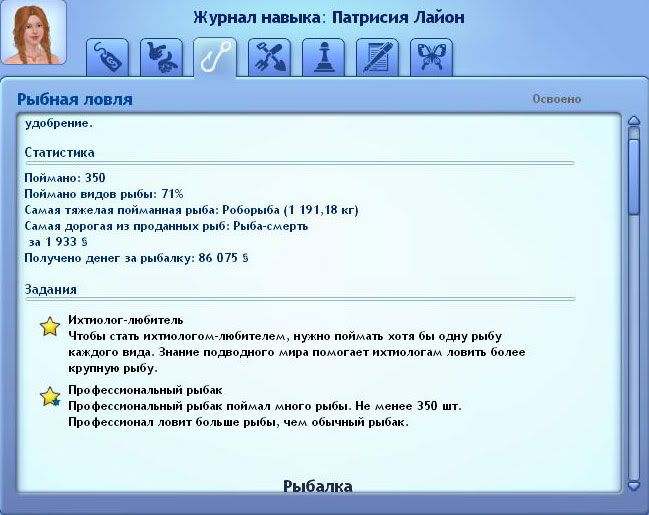Open the butterfly collecting skill tab
649x515 pixels.
coord(431,58)
